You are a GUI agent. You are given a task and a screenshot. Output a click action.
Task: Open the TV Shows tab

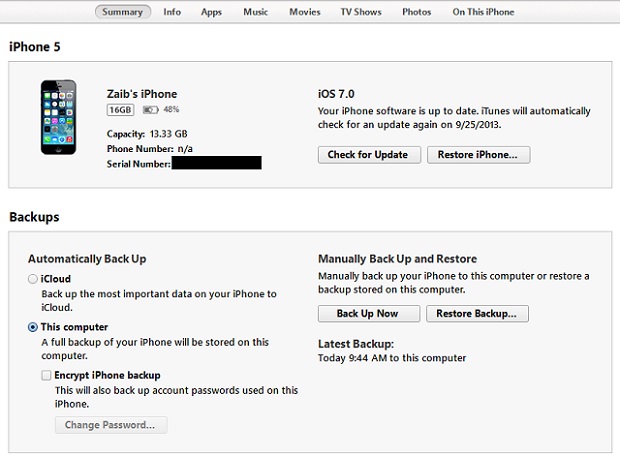[x=361, y=12]
